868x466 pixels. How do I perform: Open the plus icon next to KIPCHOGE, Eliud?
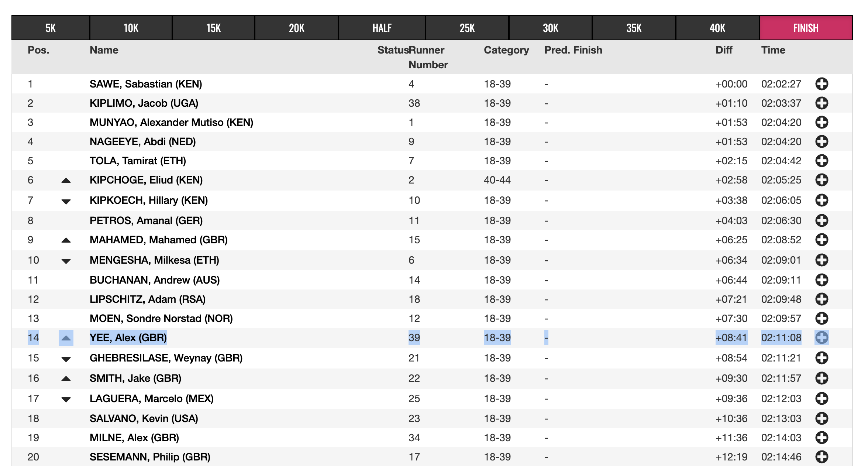821,180
